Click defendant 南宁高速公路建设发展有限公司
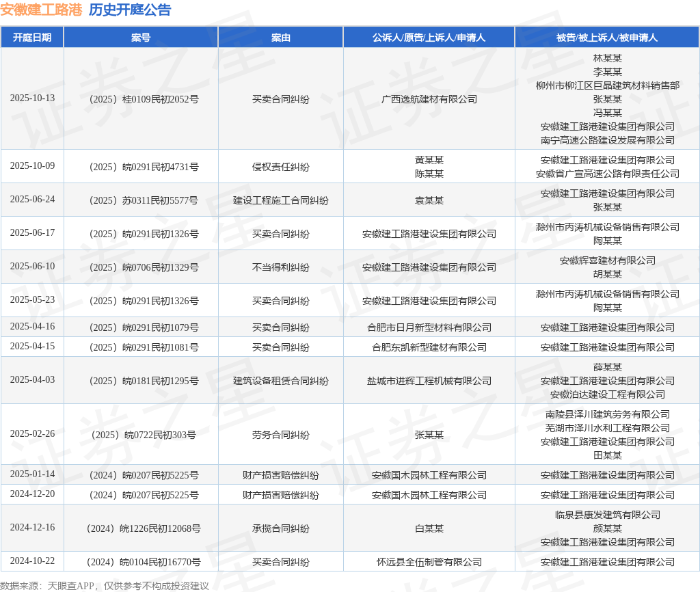This screenshot has height=592, width=700. click(608, 140)
